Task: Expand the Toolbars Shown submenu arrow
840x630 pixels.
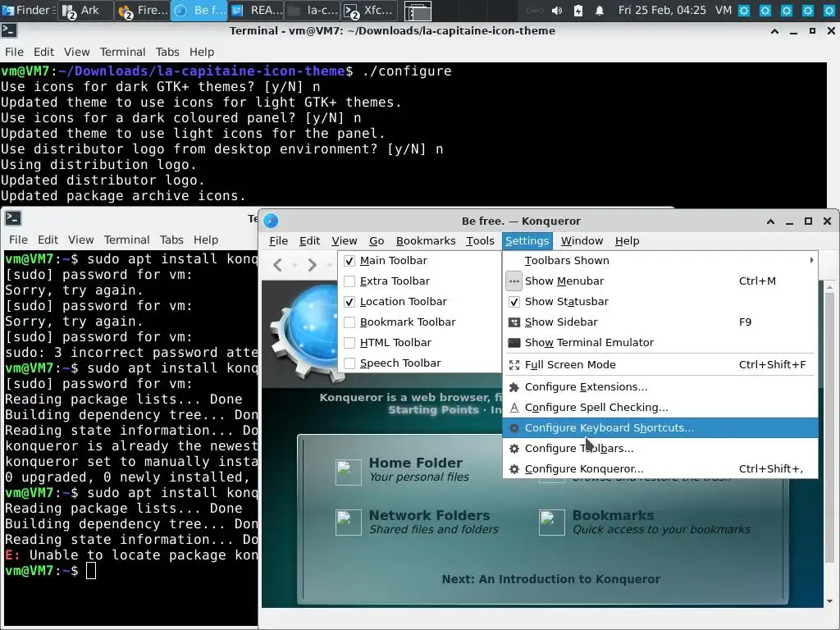Action: click(811, 260)
